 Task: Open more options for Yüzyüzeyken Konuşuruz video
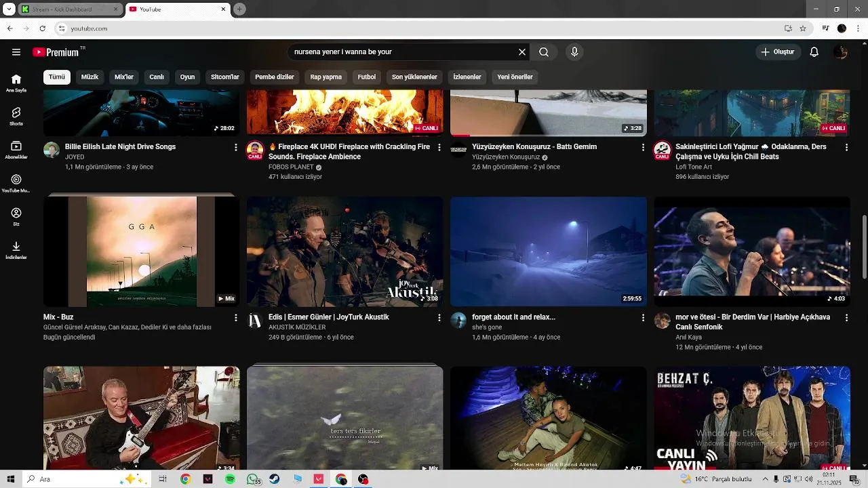click(x=643, y=147)
